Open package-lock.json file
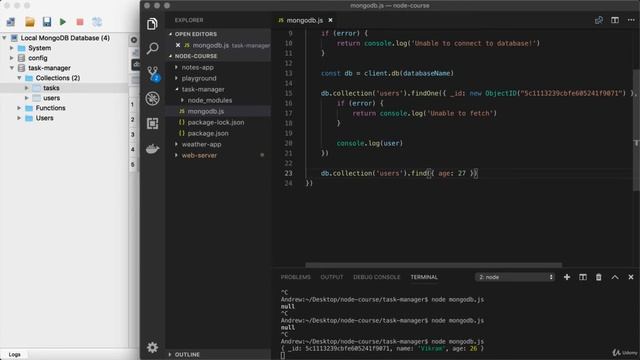Image resolution: width=640 pixels, height=360 pixels. pos(216,122)
